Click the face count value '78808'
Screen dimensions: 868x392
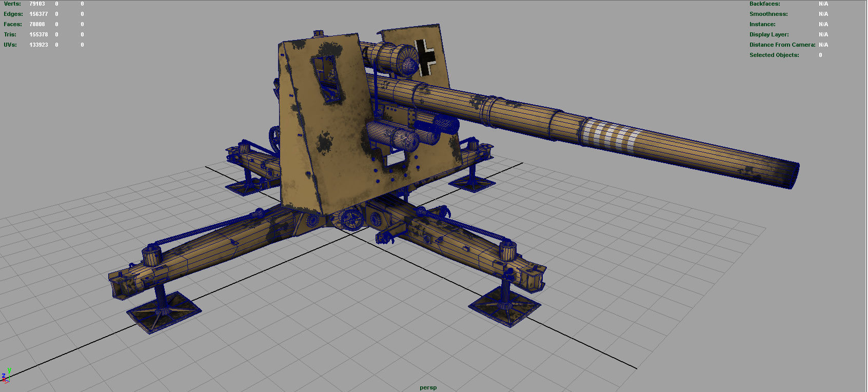(x=37, y=24)
